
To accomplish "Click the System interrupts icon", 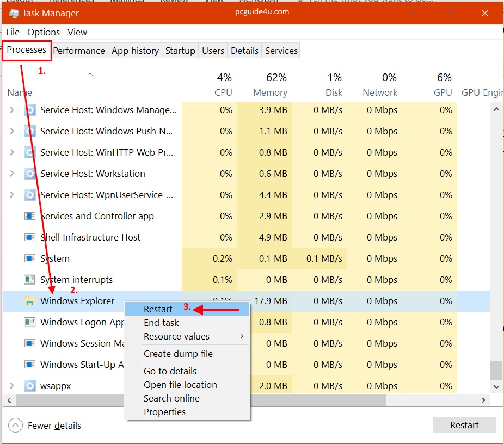I will 29,280.
